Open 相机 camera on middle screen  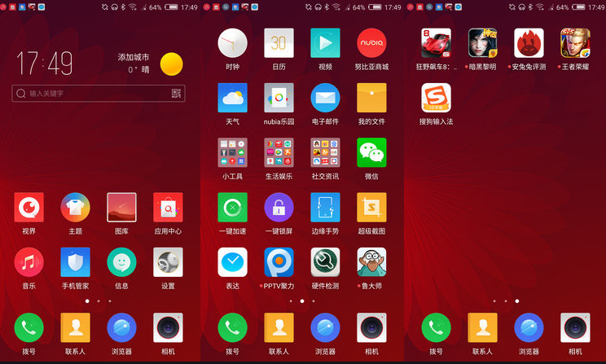[x=371, y=327]
